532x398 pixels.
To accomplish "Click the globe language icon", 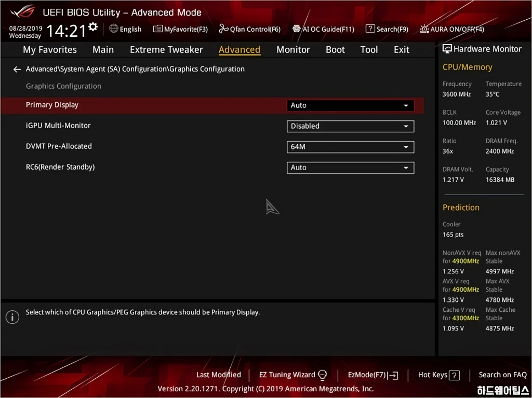I will coord(114,29).
